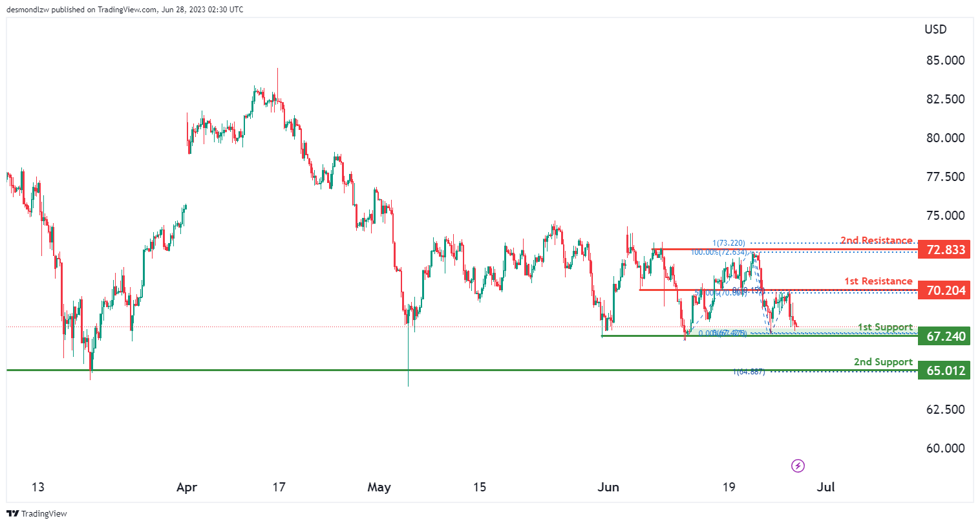Click the 85.000 price axis label
This screenshot has height=525, width=980.
point(945,60)
